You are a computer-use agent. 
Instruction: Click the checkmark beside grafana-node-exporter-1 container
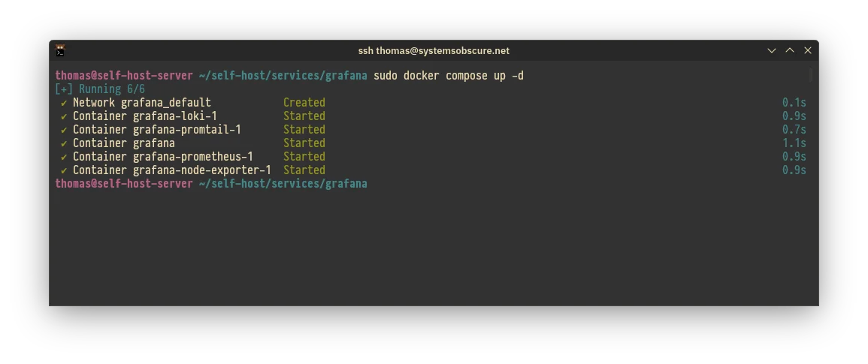pyautogui.click(x=64, y=170)
